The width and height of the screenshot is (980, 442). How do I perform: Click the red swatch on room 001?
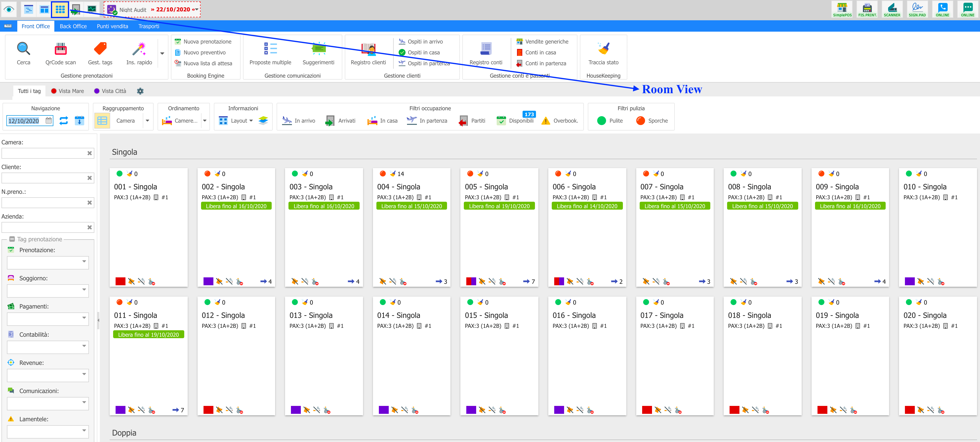(x=120, y=281)
